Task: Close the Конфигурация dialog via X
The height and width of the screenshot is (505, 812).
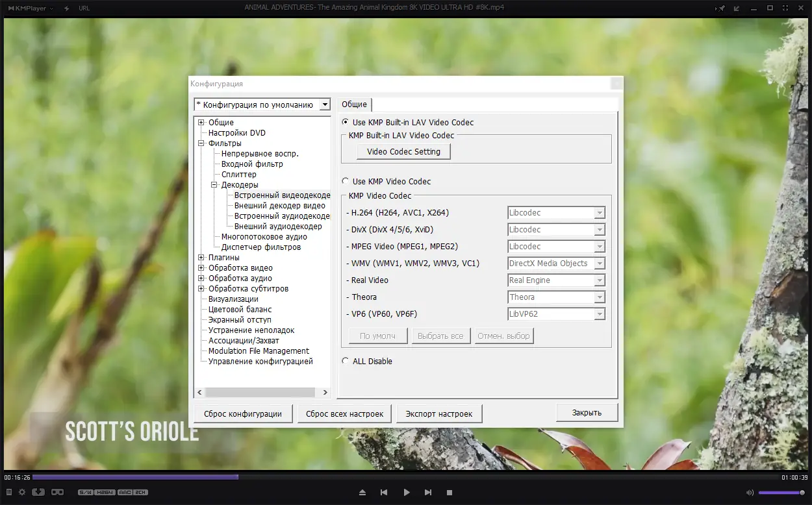Action: (616, 84)
